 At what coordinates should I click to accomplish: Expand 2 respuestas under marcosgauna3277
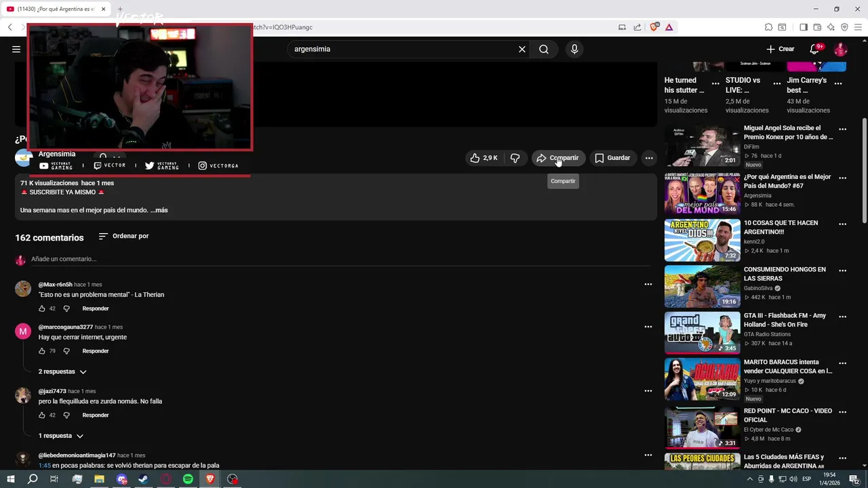pyautogui.click(x=62, y=371)
